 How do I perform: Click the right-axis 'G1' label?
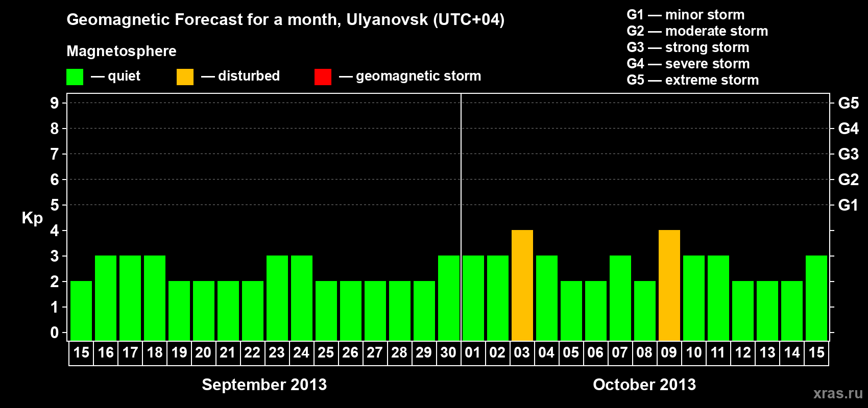pos(849,205)
